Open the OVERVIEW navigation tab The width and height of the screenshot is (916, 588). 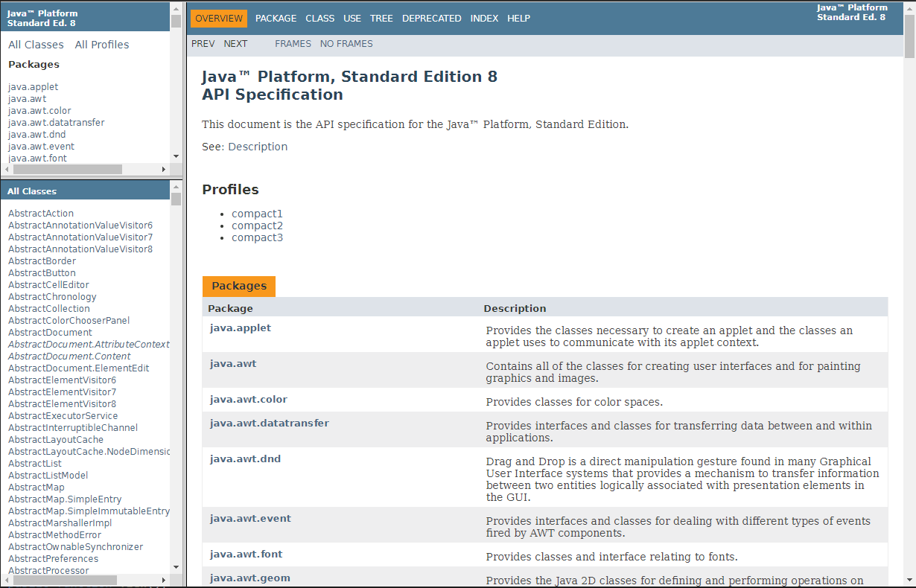point(219,19)
